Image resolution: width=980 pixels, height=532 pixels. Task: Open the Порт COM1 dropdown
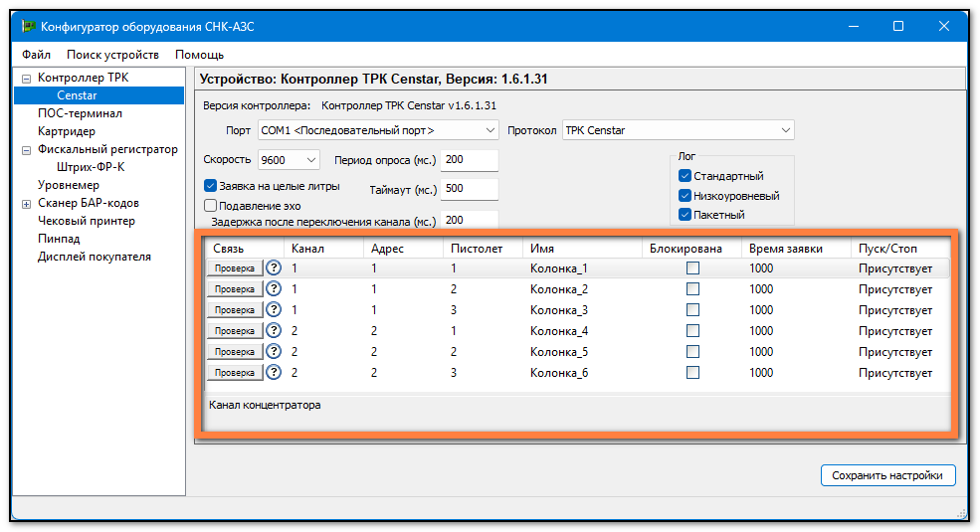tap(377, 130)
